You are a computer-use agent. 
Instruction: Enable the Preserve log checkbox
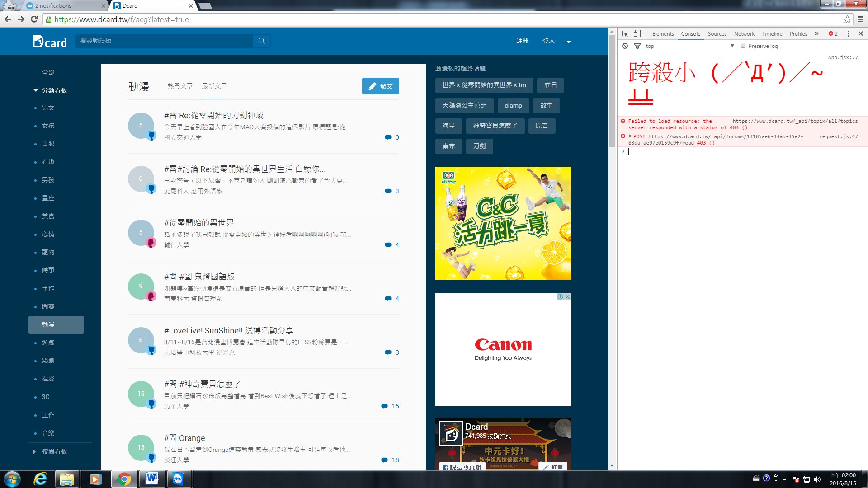click(743, 46)
